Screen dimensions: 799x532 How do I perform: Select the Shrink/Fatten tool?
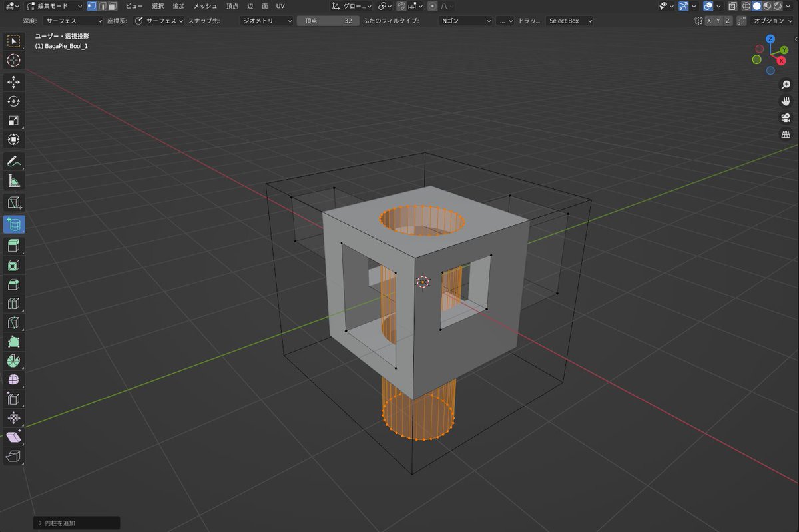click(x=13, y=419)
